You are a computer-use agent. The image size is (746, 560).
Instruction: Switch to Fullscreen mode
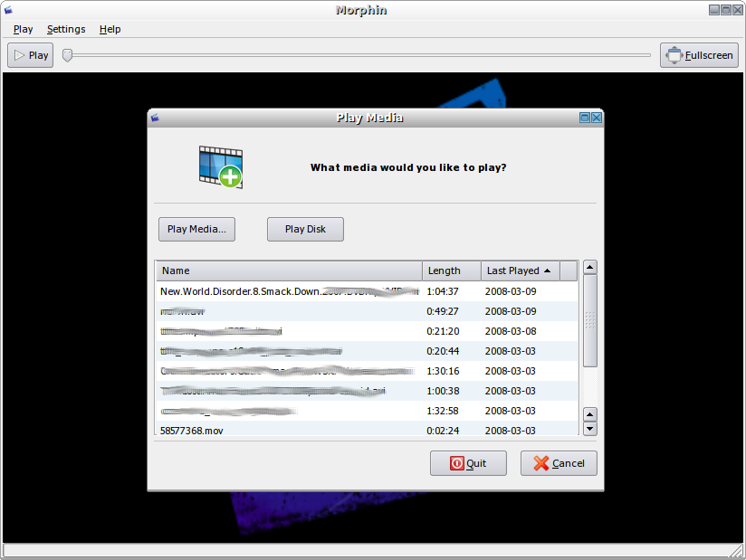(x=699, y=55)
